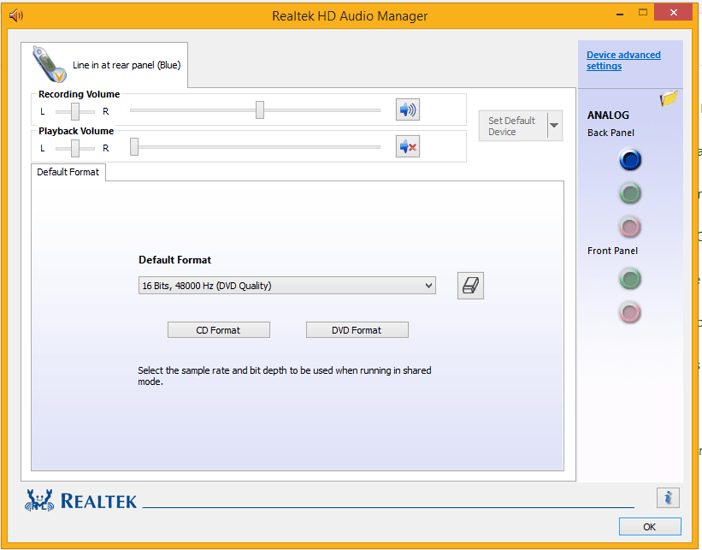This screenshot has width=702, height=550.
Task: Click the ANALOG heading text
Action: pyautogui.click(x=608, y=115)
